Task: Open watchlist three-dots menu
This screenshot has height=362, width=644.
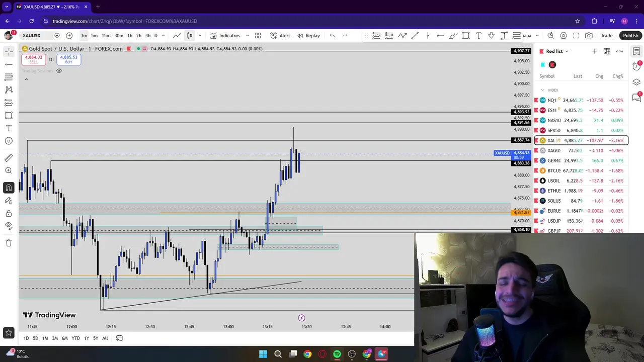Action: tap(620, 51)
